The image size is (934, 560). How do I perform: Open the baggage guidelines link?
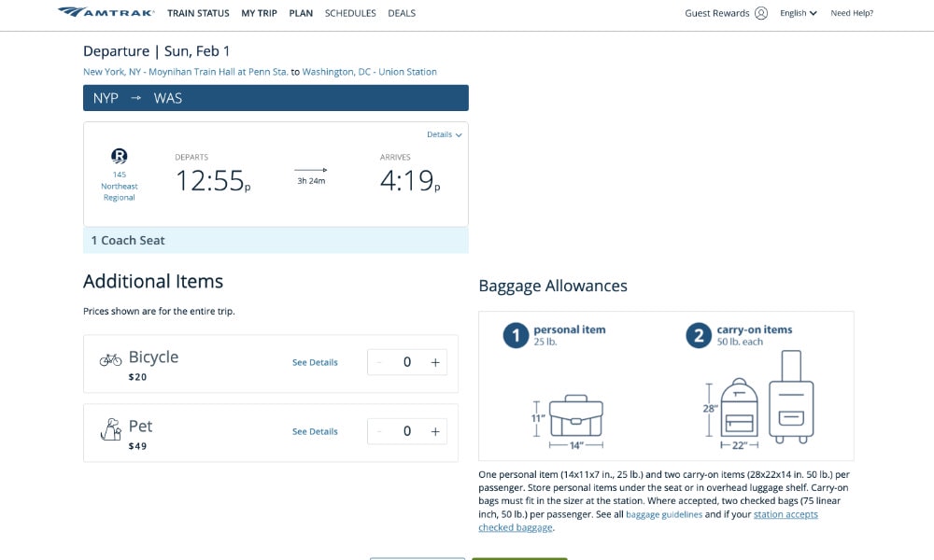[664, 515]
